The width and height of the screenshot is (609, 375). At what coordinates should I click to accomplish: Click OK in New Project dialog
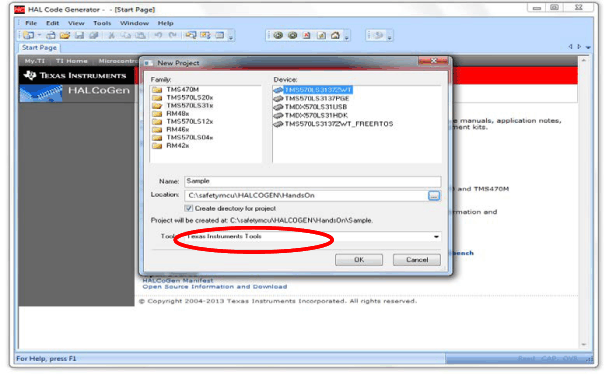(359, 260)
